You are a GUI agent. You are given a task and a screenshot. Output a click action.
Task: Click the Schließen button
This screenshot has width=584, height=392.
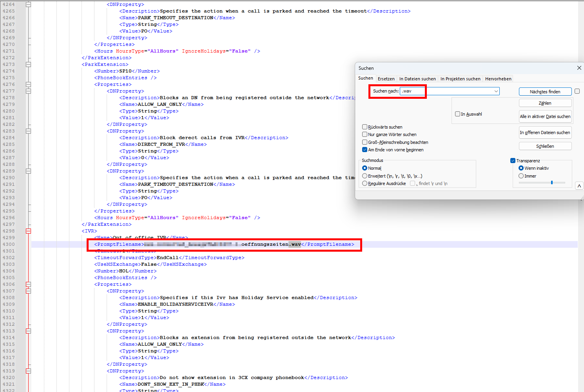(545, 146)
